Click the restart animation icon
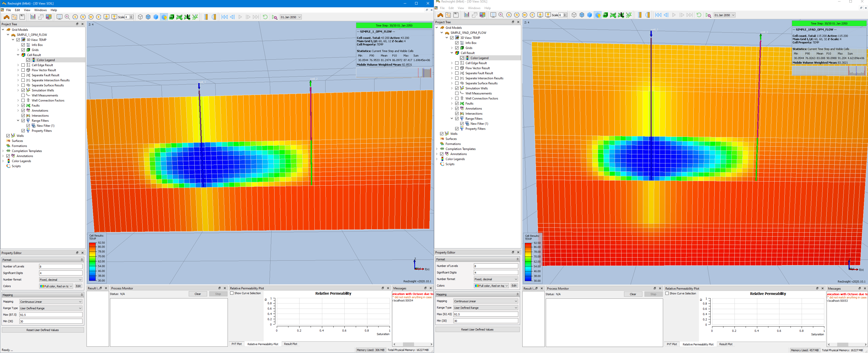The width and height of the screenshot is (868, 353). pyautogui.click(x=265, y=17)
